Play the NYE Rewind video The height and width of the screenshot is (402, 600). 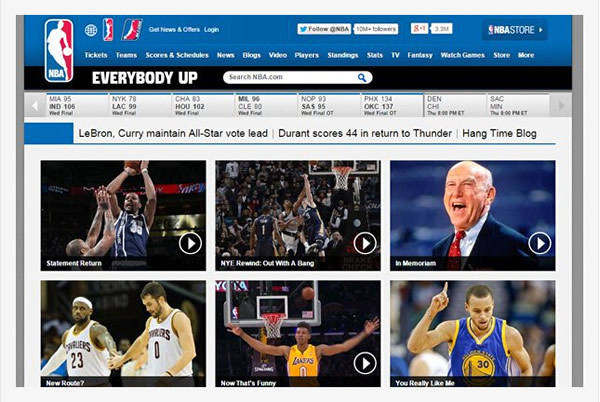point(365,243)
